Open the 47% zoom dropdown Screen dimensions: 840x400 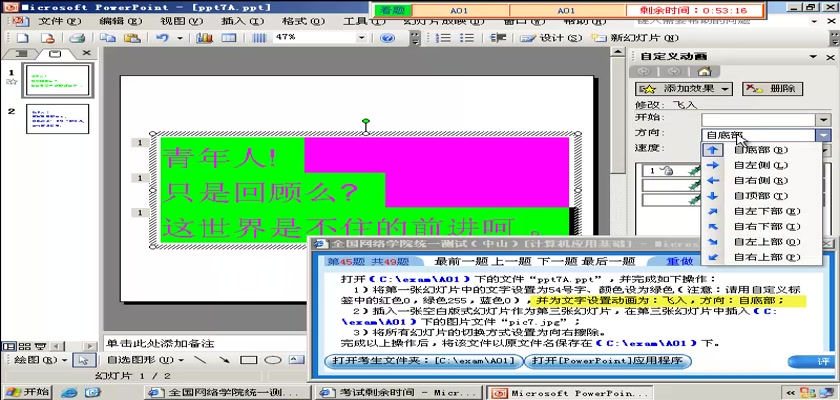pos(362,37)
